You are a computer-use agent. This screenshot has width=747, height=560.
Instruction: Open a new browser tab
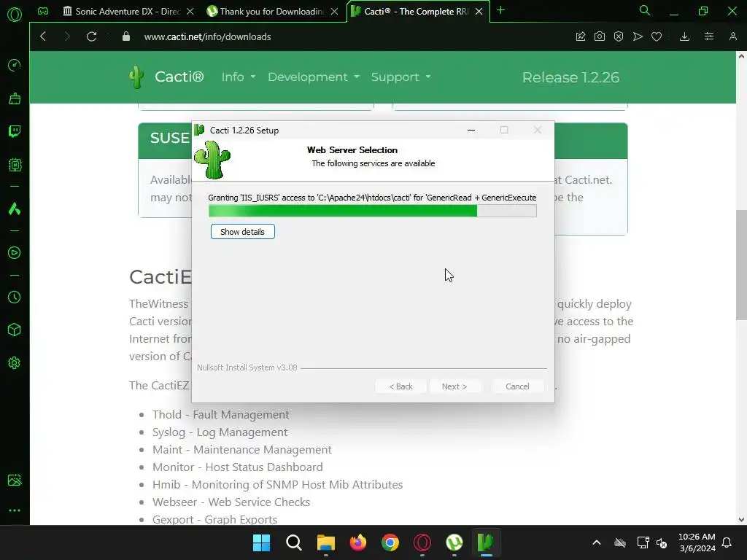[x=500, y=10]
